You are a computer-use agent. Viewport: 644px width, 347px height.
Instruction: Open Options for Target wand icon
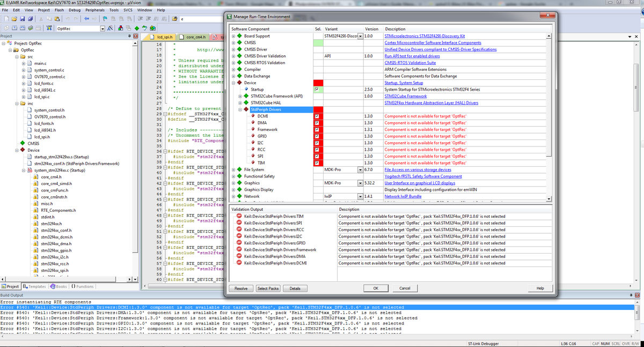pos(110,28)
